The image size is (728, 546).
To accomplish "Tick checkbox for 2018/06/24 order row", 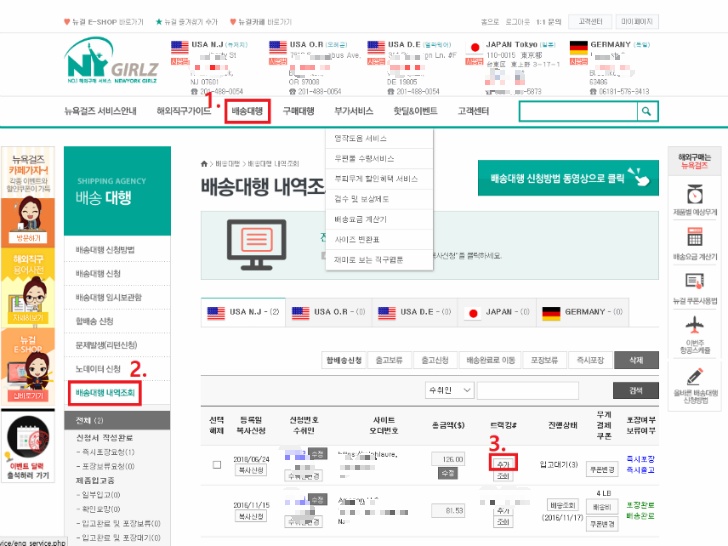I will 216,465.
